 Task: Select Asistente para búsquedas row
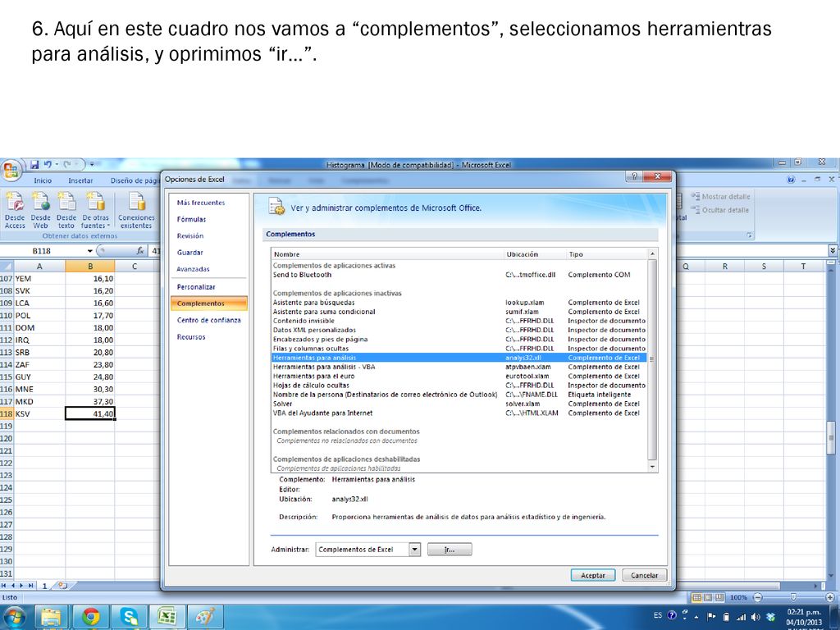[459, 303]
